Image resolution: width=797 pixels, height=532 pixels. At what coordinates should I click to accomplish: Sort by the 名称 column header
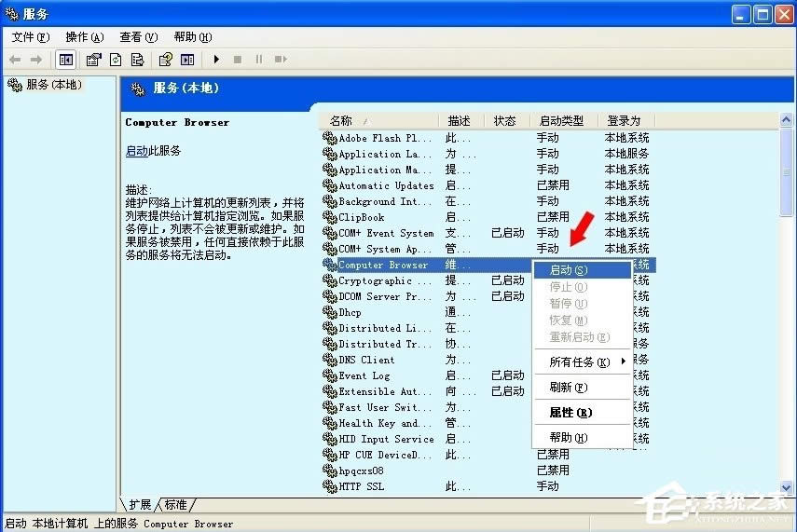[378, 121]
